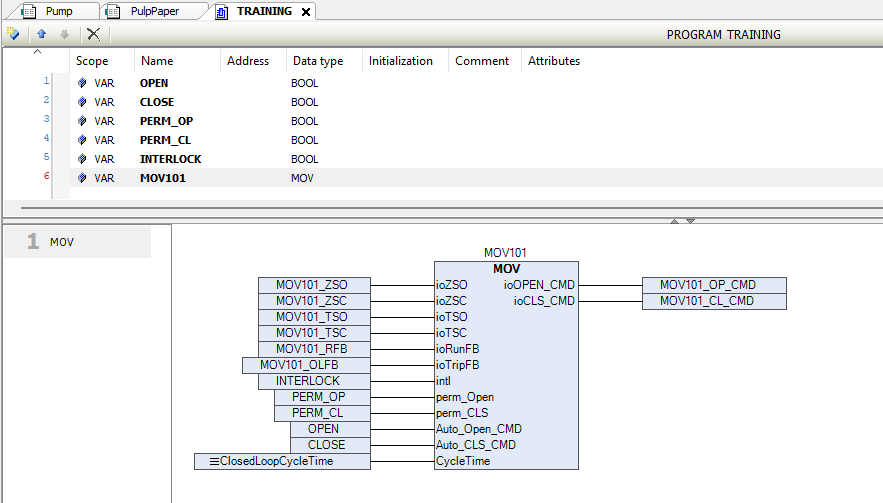Click the pane splitter up arrow
The height and width of the screenshot is (503, 883).
[x=675, y=221]
